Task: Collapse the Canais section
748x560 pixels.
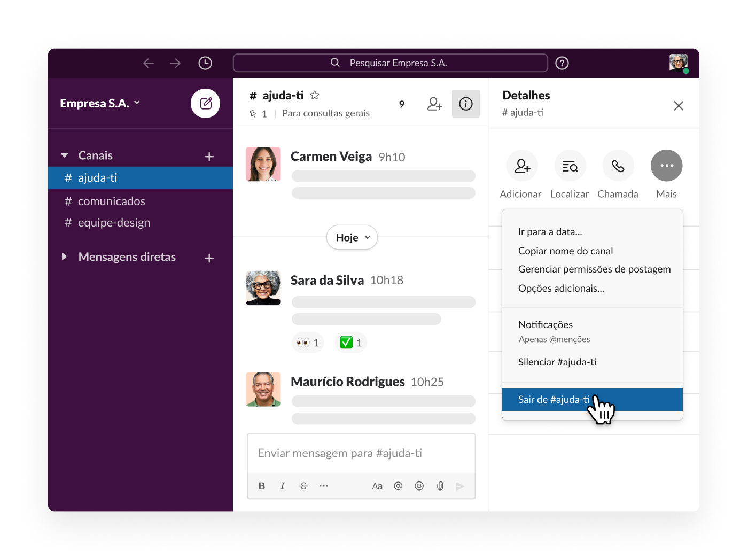Action: [x=65, y=155]
